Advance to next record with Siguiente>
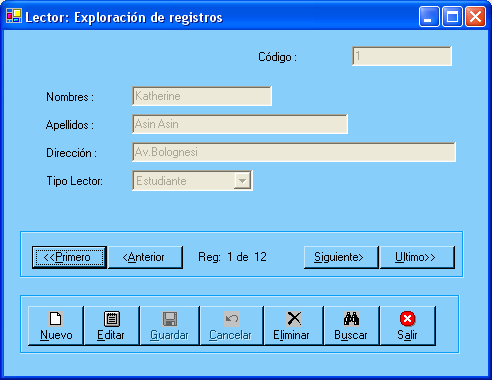 pos(341,257)
